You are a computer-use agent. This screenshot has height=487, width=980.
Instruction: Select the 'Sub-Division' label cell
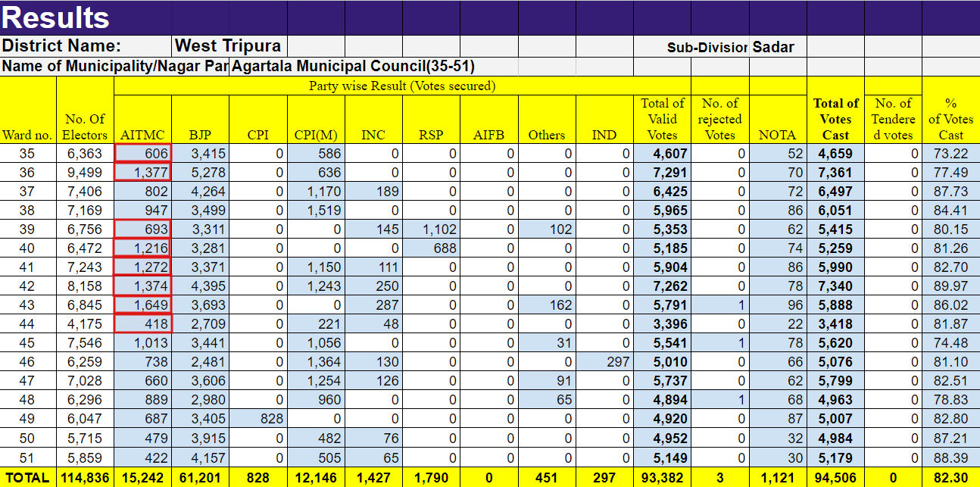707,47
